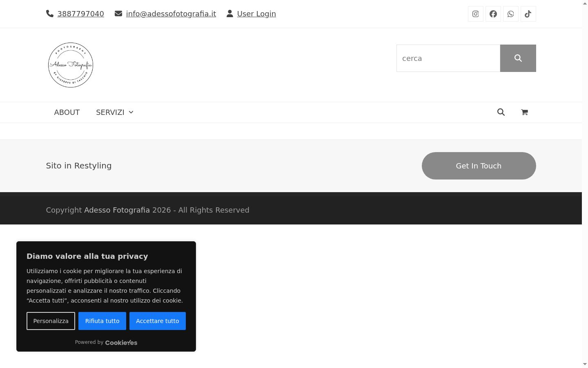Call the phone number 3887797040 link
This screenshot has width=588, height=368.
tap(81, 14)
